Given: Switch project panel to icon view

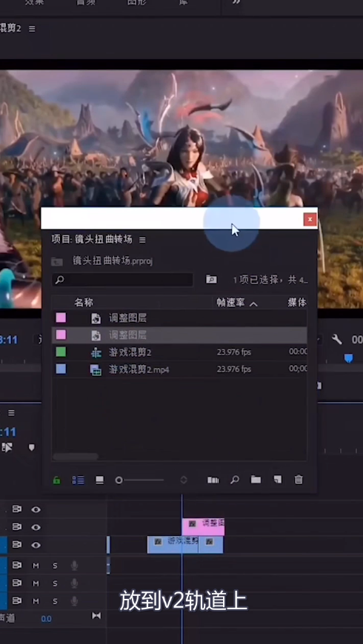Looking at the screenshot, I should 99,480.
